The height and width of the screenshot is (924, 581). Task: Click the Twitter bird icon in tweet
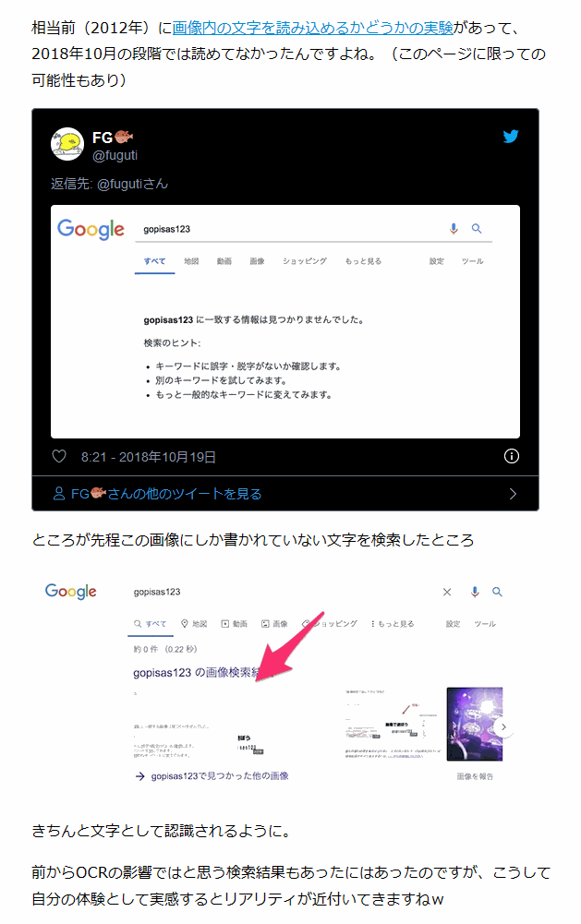[511, 136]
